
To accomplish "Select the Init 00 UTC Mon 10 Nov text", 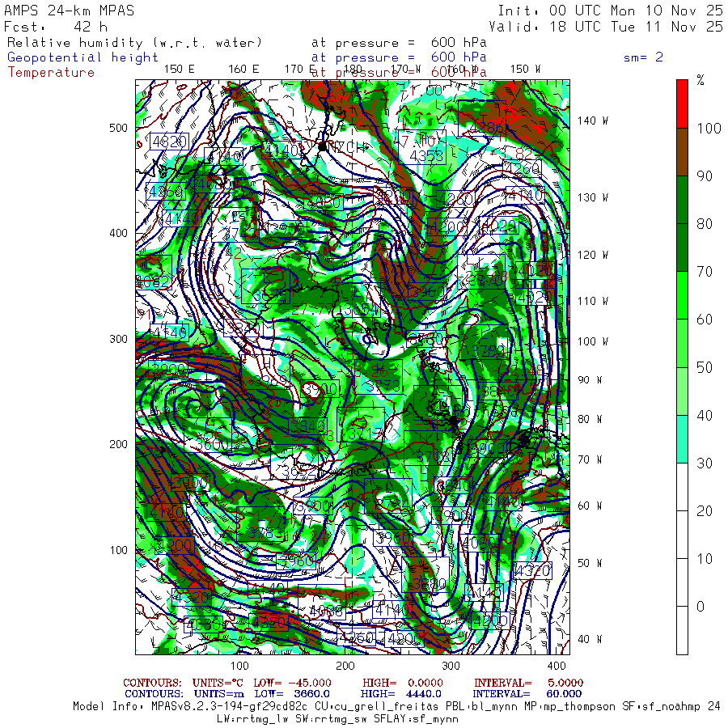I will (x=610, y=11).
